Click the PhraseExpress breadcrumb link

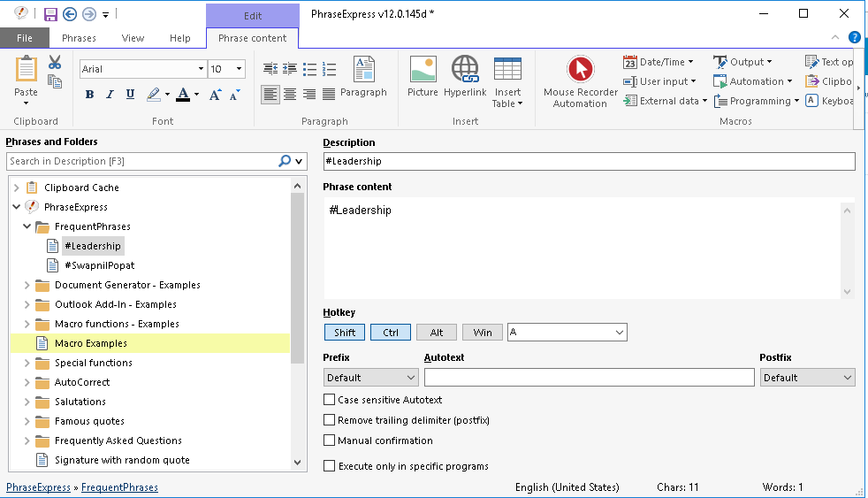tap(38, 487)
